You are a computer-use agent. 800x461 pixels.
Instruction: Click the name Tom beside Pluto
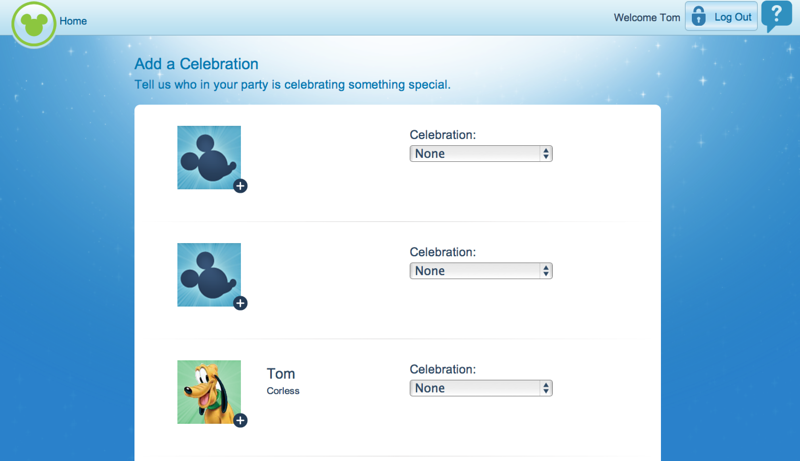(x=281, y=374)
